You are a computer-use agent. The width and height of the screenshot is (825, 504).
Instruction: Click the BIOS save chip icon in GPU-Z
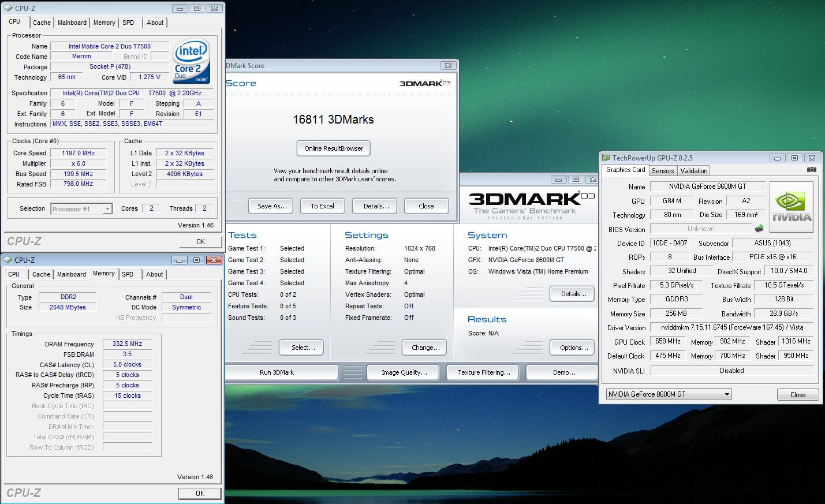pyautogui.click(x=759, y=229)
